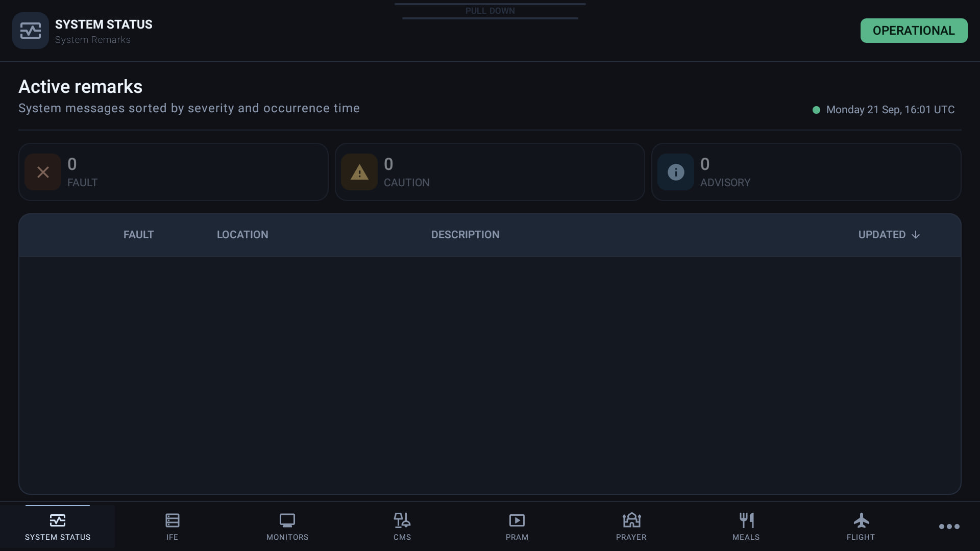The image size is (980, 551).
Task: Open the Flight airplane icon
Action: [861, 520]
